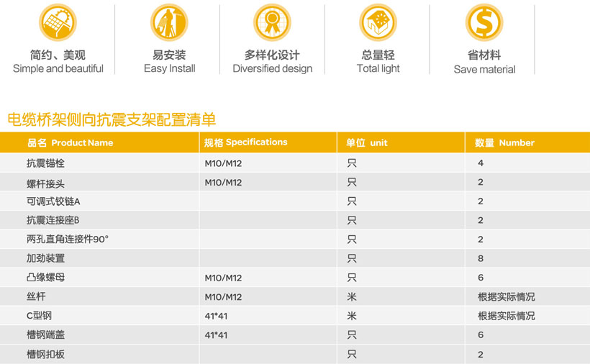Click the 两孔直角连接件90° row
Screen dimensions: 590x364
[x=68, y=240]
